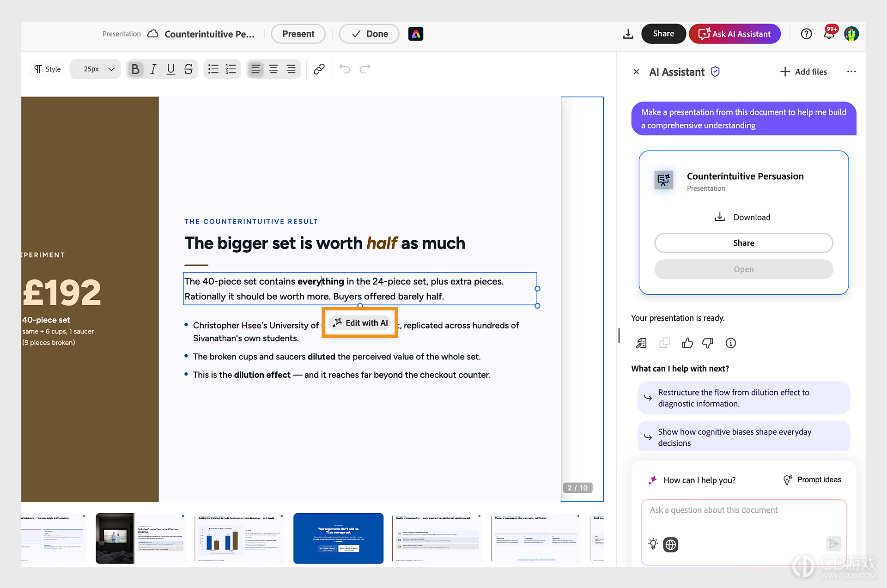Open the AI Assistant more options menu
This screenshot has height=588, width=887.
pyautogui.click(x=851, y=72)
